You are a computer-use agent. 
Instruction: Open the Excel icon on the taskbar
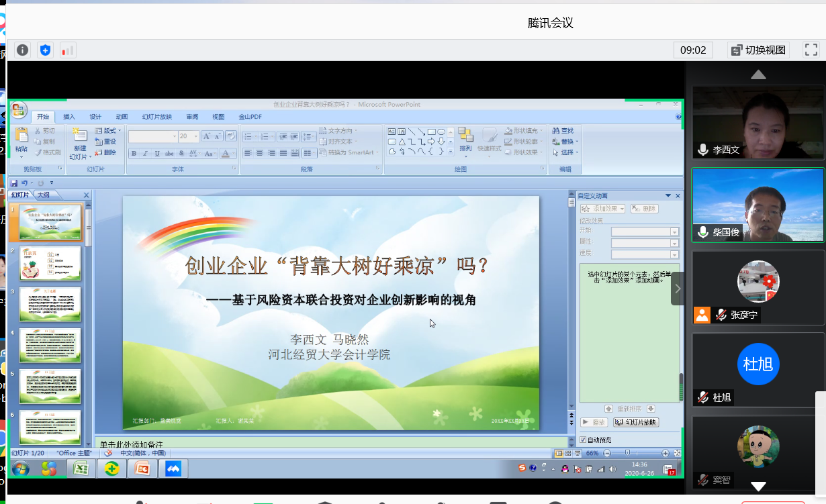pyautogui.click(x=81, y=468)
